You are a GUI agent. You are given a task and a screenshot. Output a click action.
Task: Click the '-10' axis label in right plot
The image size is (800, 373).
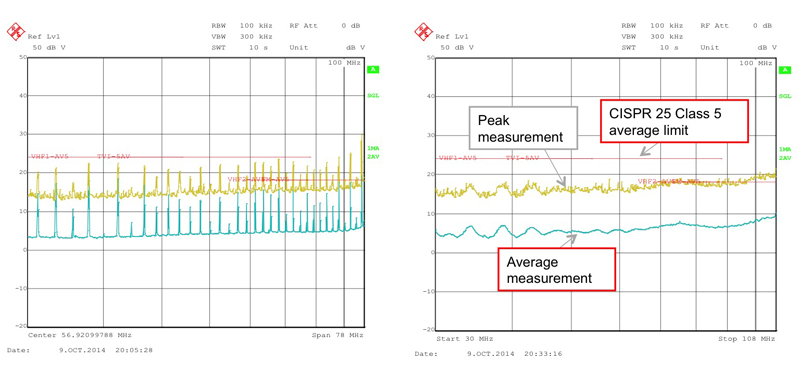(x=428, y=291)
